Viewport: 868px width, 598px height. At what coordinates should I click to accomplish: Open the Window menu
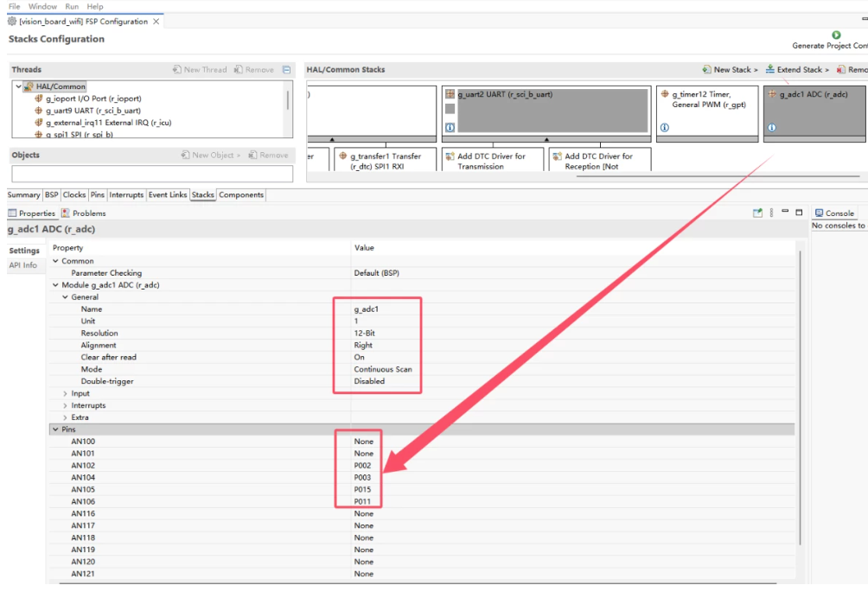tap(42, 6)
